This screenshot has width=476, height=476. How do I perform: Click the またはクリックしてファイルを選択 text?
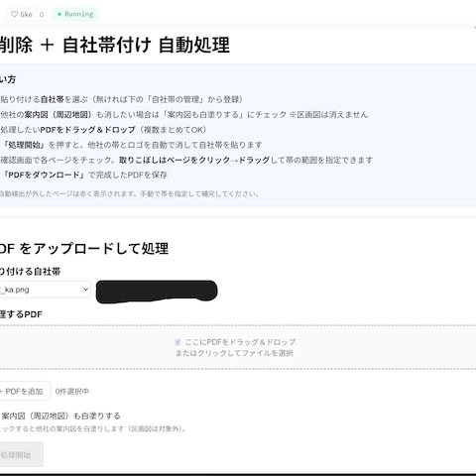pyautogui.click(x=234, y=353)
